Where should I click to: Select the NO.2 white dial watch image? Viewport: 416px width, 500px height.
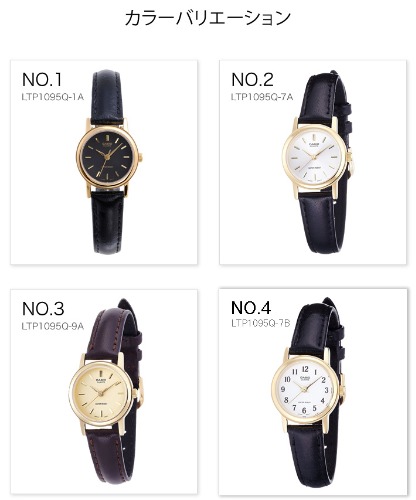(317, 162)
